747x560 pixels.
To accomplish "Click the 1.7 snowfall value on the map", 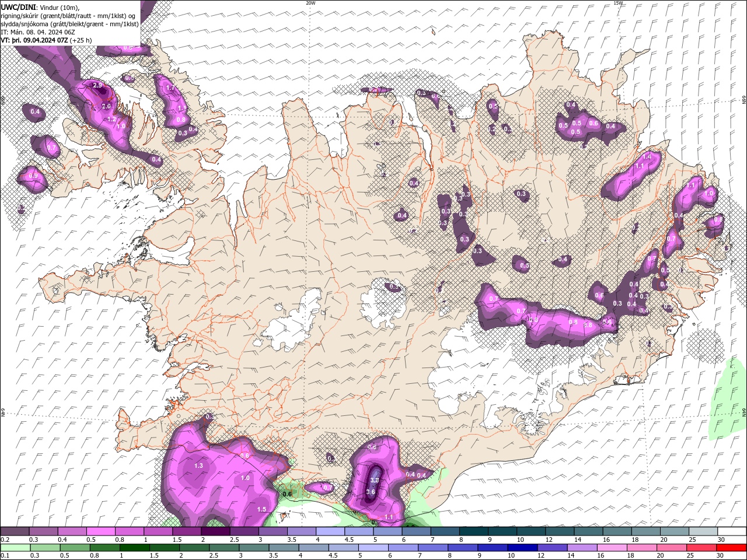I will click(170, 88).
